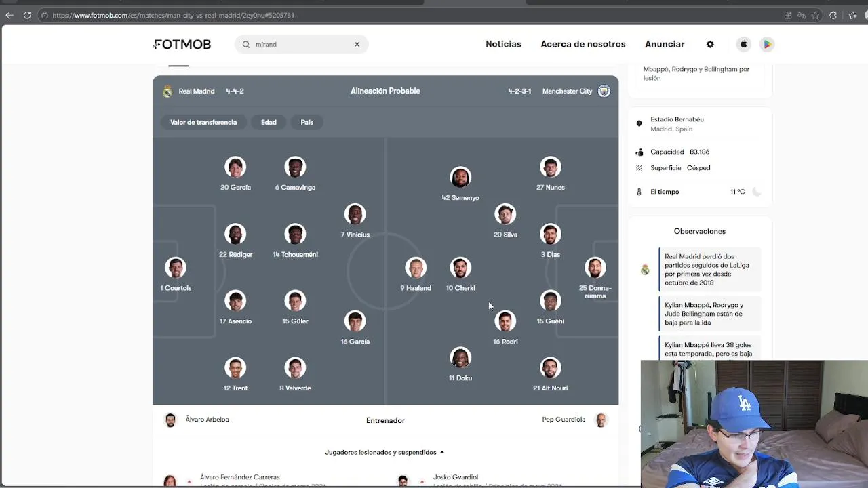Select player 9 Haaland
The image size is (868, 488).
point(416,274)
